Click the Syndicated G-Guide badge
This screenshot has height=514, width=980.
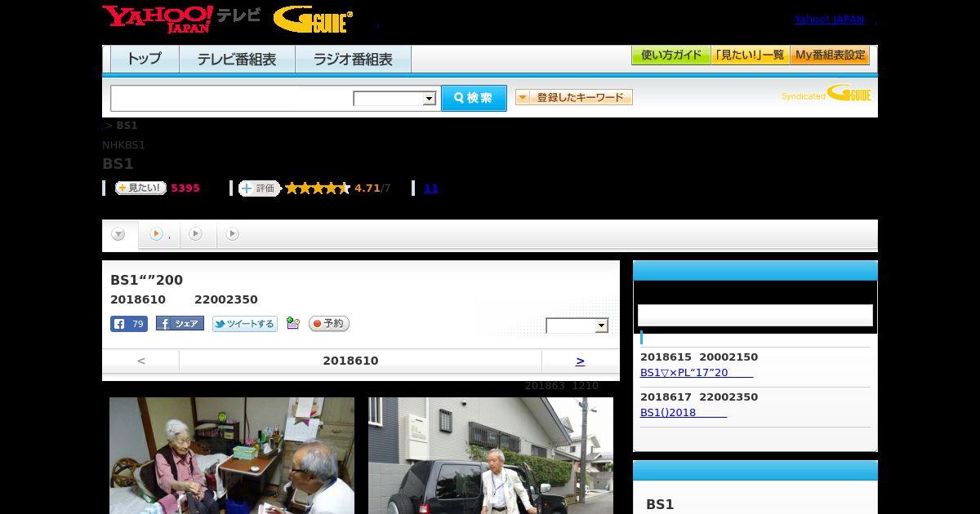[826, 94]
